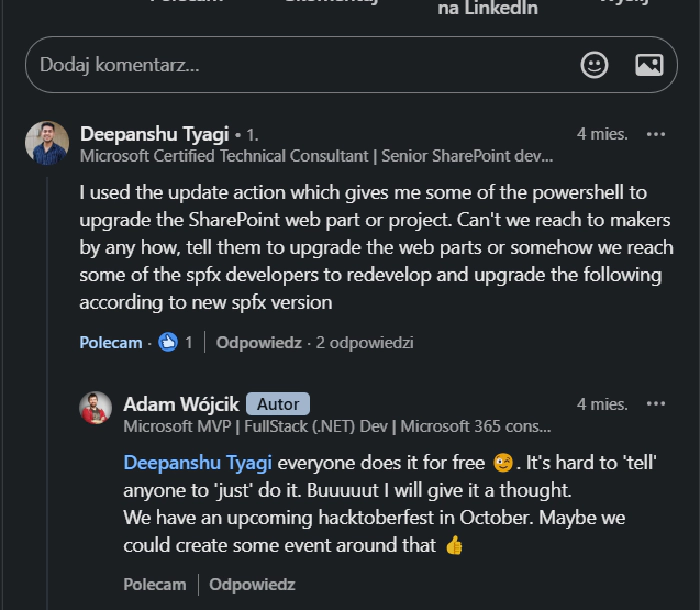Expand the 2 odpowiedzi replies

[x=364, y=342]
